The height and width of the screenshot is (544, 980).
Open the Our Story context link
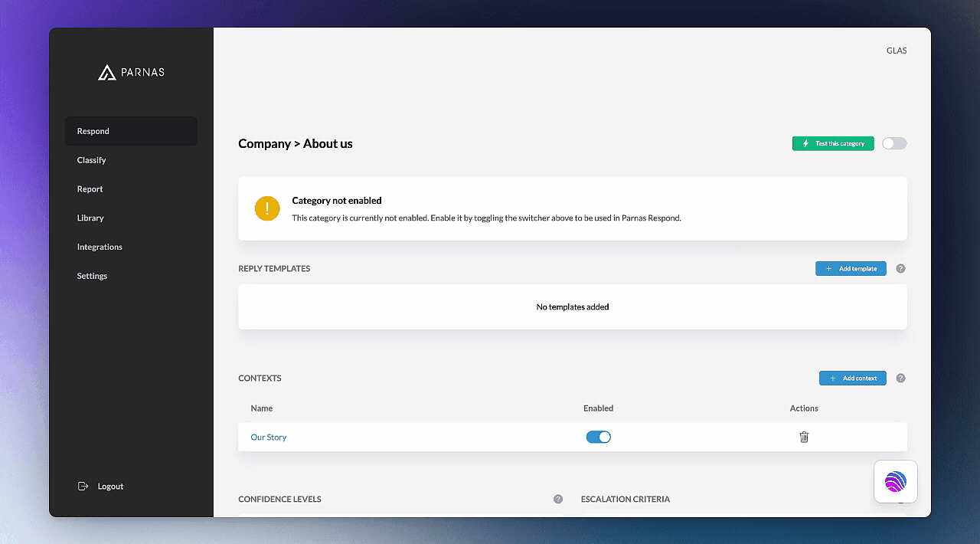[269, 437]
